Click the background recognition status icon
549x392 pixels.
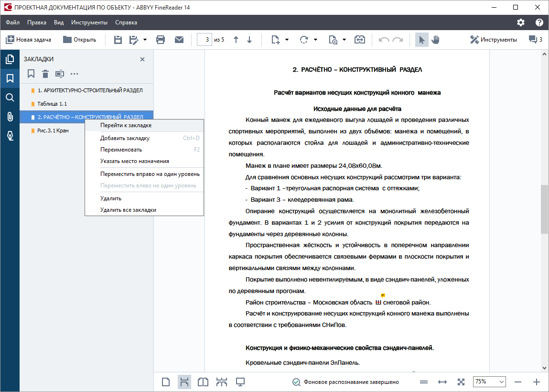coord(296,382)
